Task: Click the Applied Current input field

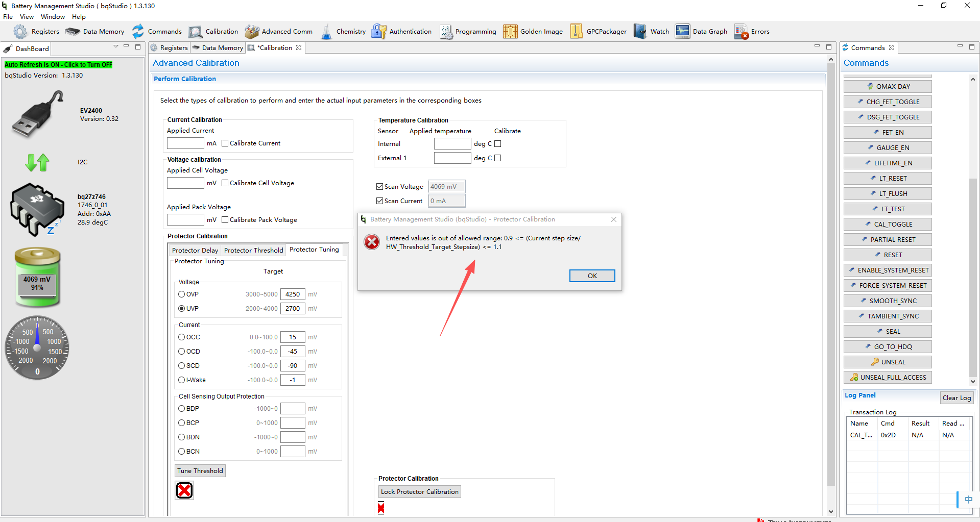Action: pos(185,143)
